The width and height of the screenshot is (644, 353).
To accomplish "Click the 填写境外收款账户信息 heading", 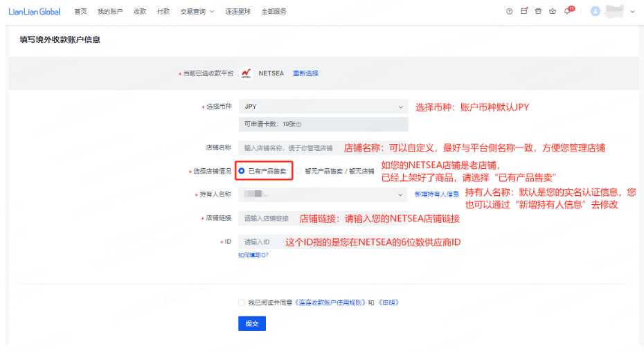I will pos(60,40).
